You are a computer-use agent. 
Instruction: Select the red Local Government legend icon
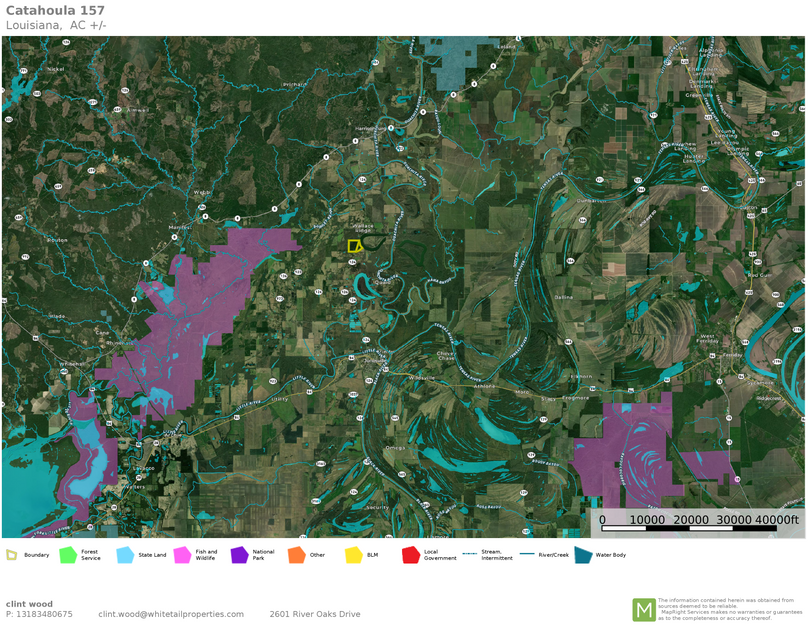410,555
